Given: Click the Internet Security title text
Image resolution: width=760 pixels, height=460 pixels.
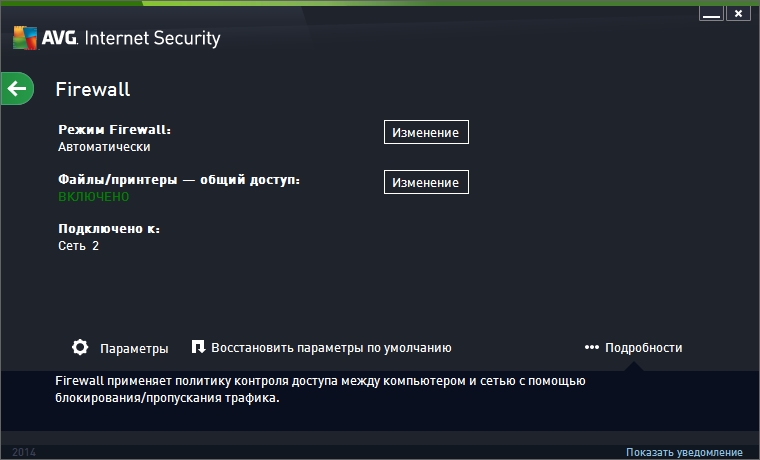Looking at the screenshot, I should (153, 39).
